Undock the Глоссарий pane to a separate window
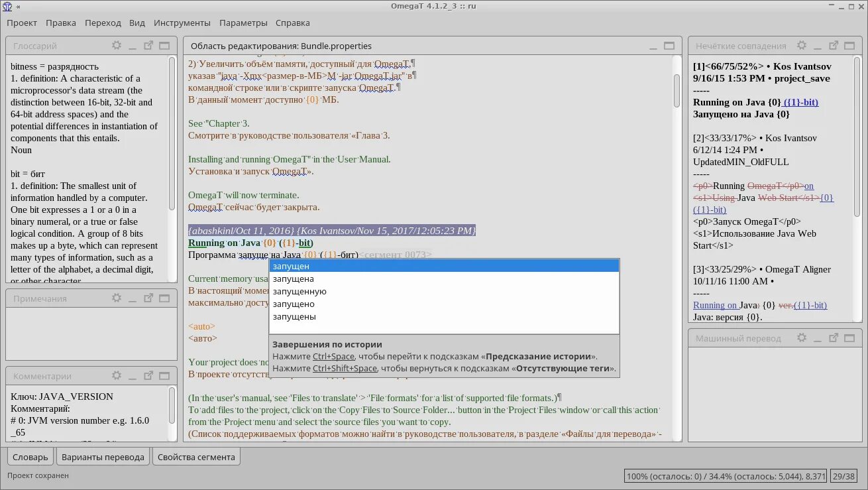 click(148, 46)
